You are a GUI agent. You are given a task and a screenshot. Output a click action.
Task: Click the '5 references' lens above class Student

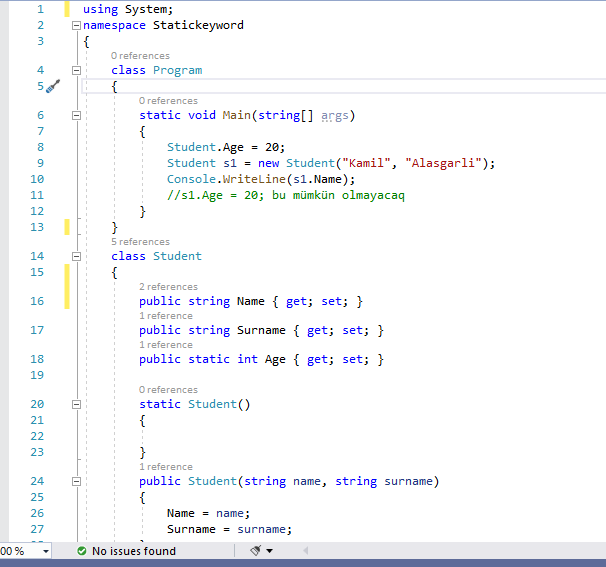pos(140,242)
